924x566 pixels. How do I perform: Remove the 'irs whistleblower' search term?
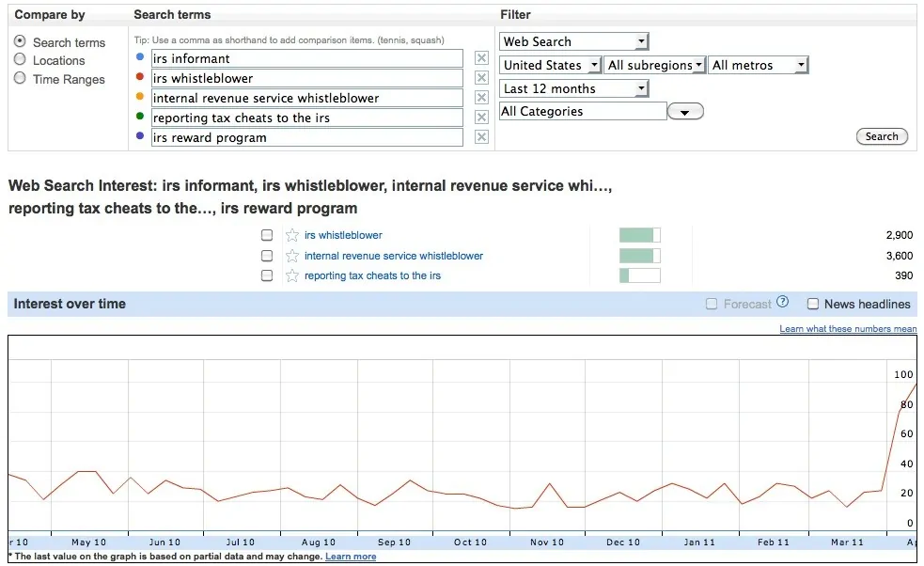coord(481,78)
